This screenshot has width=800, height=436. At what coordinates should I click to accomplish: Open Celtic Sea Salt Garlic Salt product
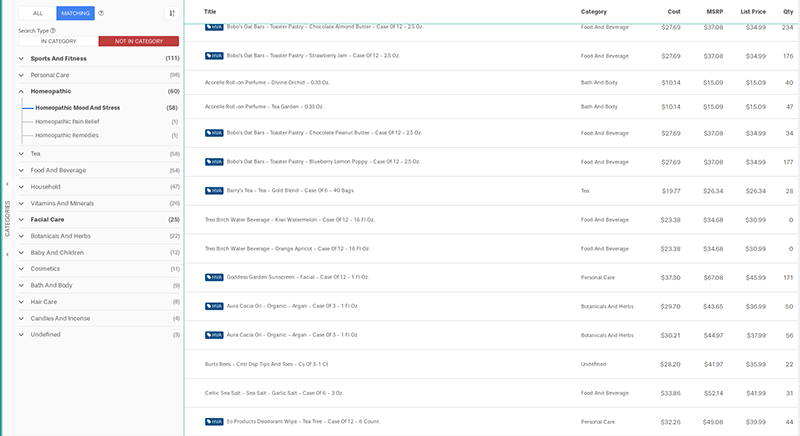274,393
